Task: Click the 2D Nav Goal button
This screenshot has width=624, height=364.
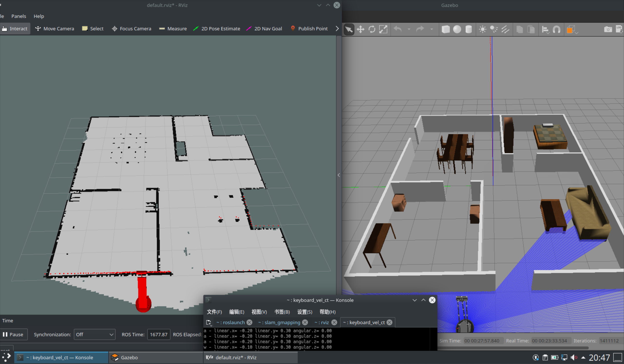Action: [x=264, y=29]
